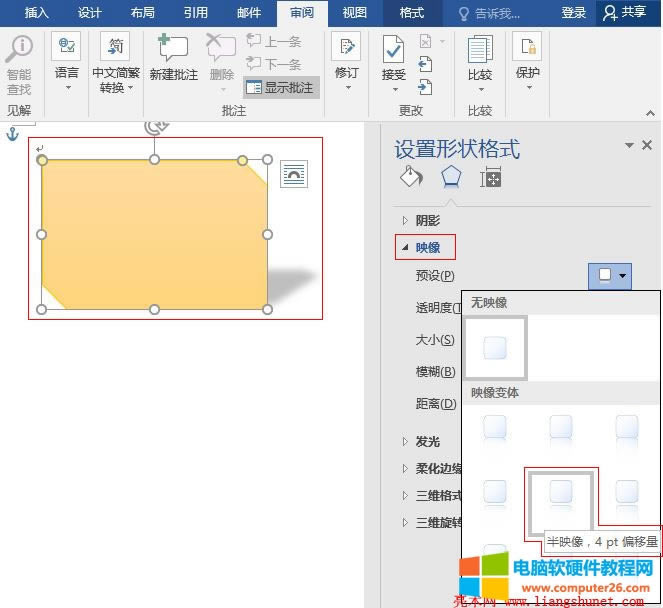Expand the Shadow (阴影) section
The image size is (663, 608).
(427, 220)
